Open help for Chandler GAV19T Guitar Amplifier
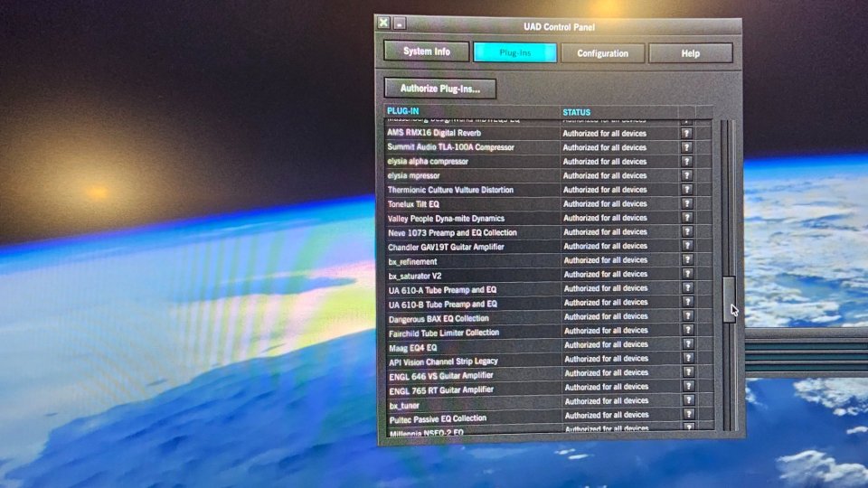 pyautogui.click(x=687, y=246)
